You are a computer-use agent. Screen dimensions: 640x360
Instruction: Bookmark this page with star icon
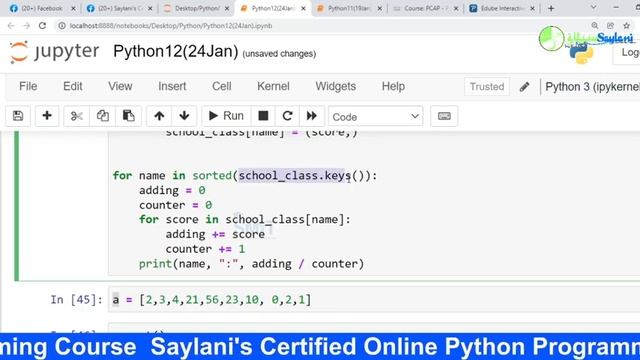[x=627, y=26]
